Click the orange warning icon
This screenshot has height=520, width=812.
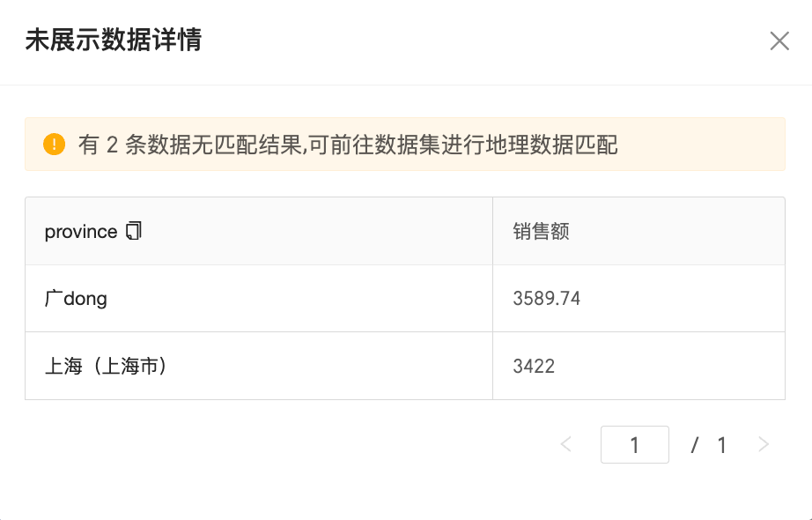pyautogui.click(x=54, y=145)
